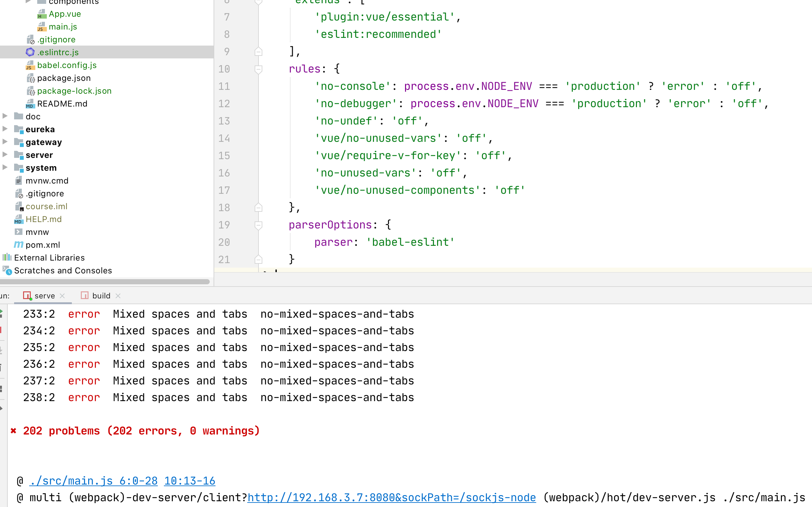The width and height of the screenshot is (812, 507).
Task: Toggle code folding for the parserOptions block
Action: point(258,225)
